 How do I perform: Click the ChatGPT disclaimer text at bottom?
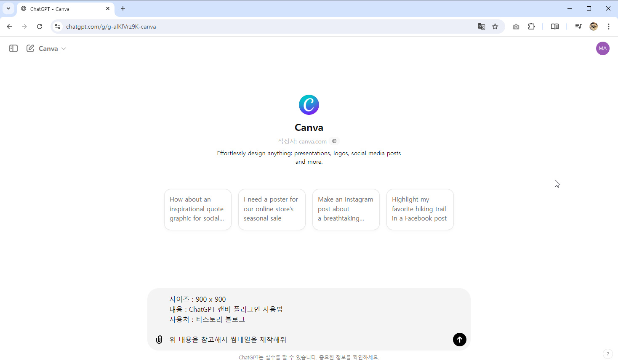pyautogui.click(x=309, y=357)
